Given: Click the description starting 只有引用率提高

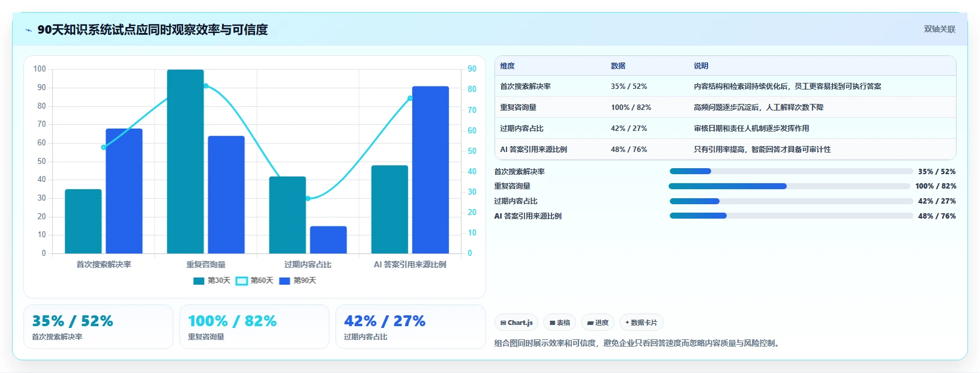Looking at the screenshot, I should tap(762, 150).
